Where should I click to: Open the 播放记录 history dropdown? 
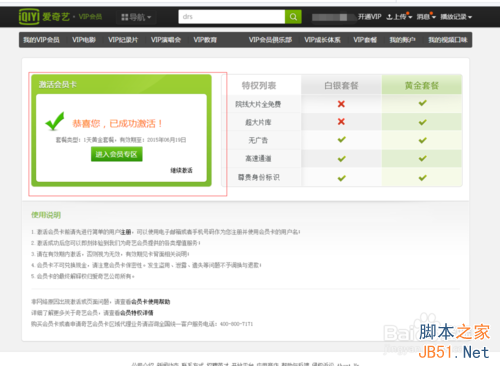456,17
